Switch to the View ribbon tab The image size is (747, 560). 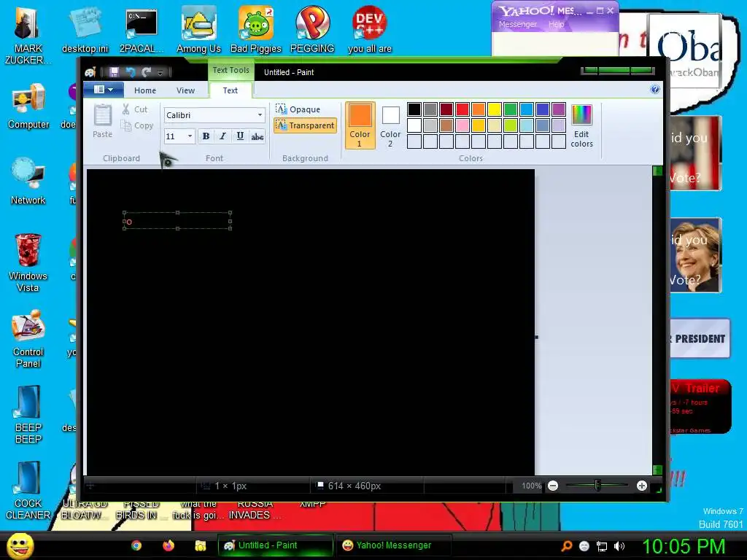pyautogui.click(x=185, y=90)
